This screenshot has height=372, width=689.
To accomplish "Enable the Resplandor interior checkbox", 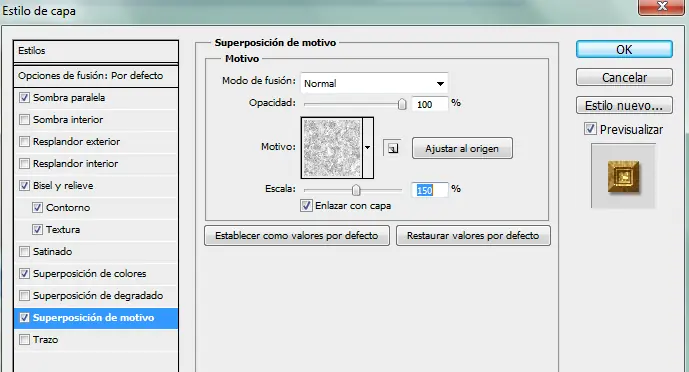I will click(25, 163).
